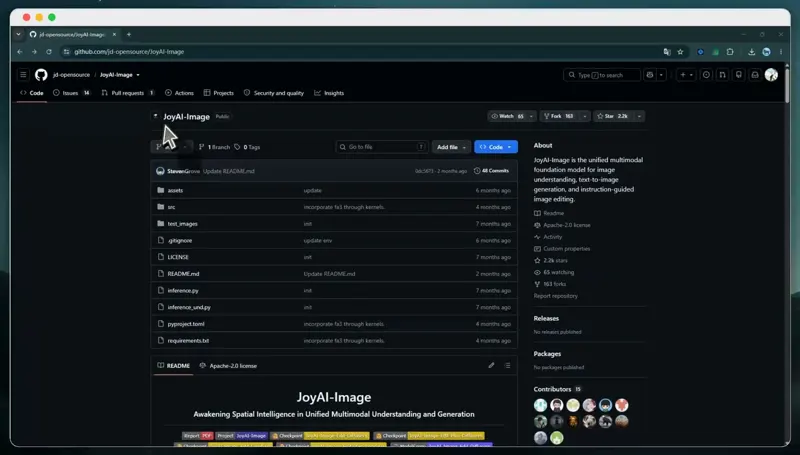Open the Report repository link
This screenshot has height=455, width=800.
pos(556,296)
